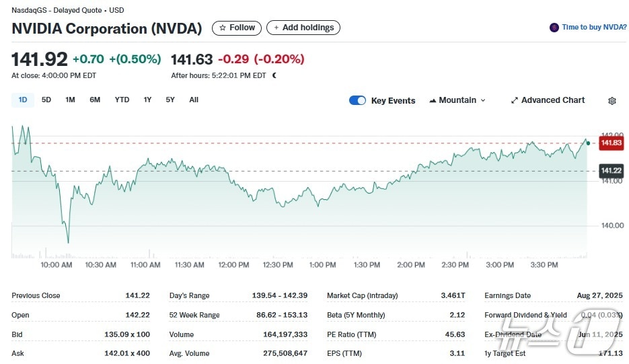
Task: Click the Follow button
Action: [237, 28]
